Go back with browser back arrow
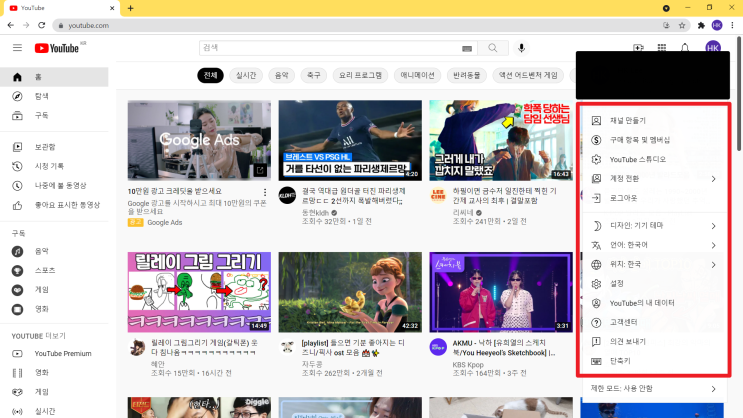The image size is (743, 418). [10, 25]
